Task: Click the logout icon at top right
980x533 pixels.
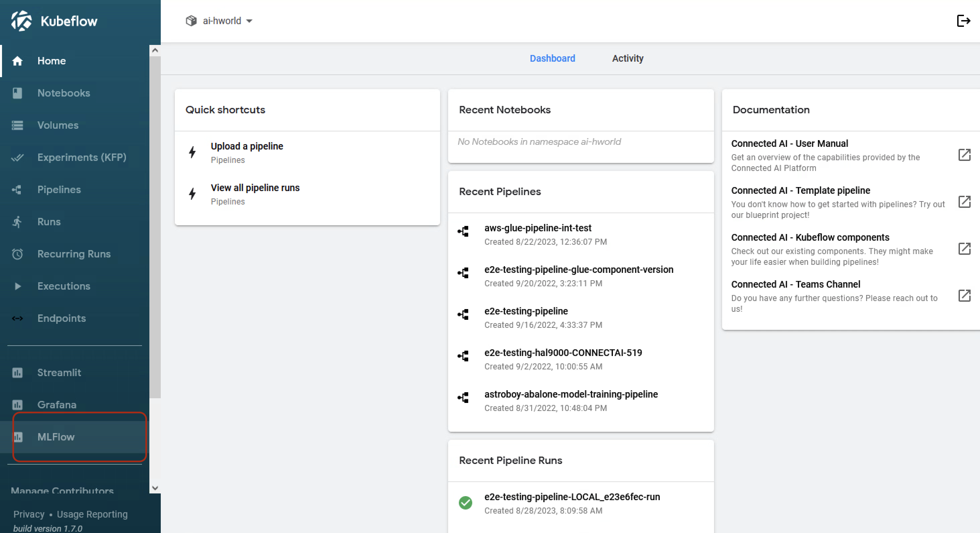Action: point(963,20)
